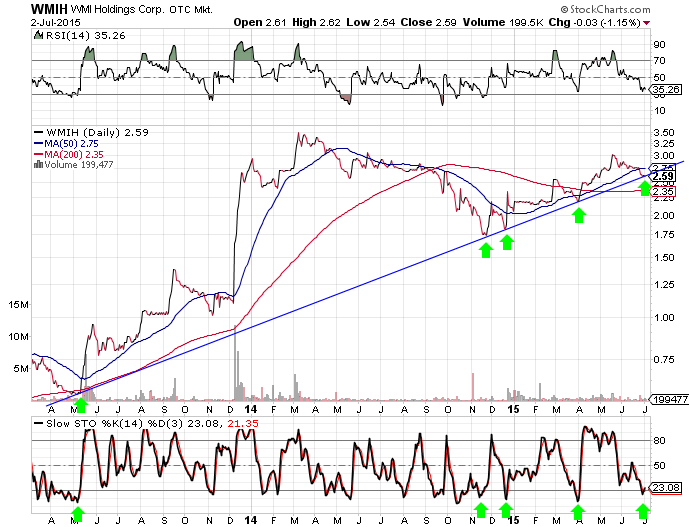689x527 pixels.
Task: Click the 10 level on RSI axis
Action: pyautogui.click(x=659, y=111)
